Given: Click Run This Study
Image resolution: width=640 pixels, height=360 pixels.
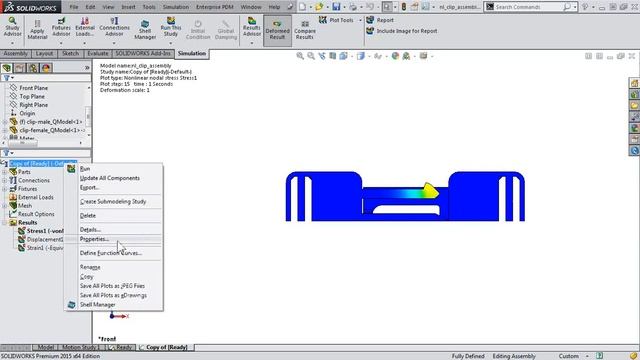Looking at the screenshot, I should pyautogui.click(x=171, y=27).
